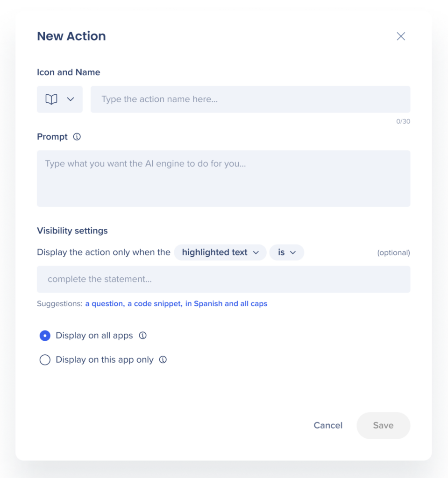This screenshot has width=448, height=478.
Task: Open the highlighted text condition dropdown
Action: 220,252
